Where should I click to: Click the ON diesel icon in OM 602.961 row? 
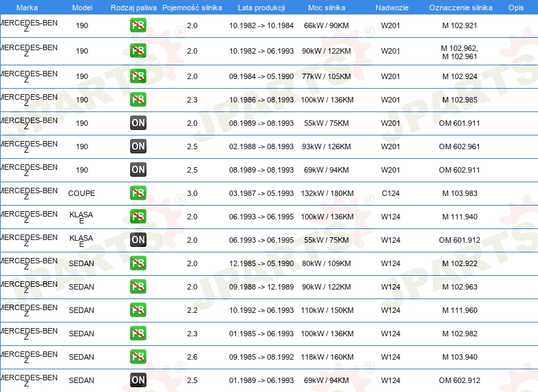(138, 146)
